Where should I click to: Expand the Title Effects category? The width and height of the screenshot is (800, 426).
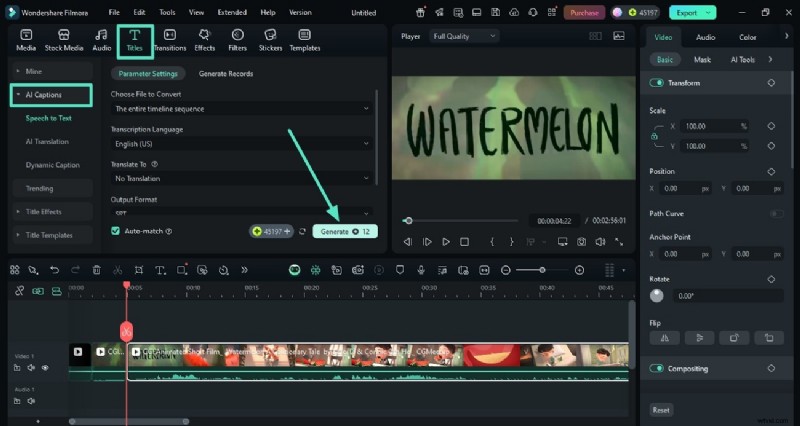[52, 211]
